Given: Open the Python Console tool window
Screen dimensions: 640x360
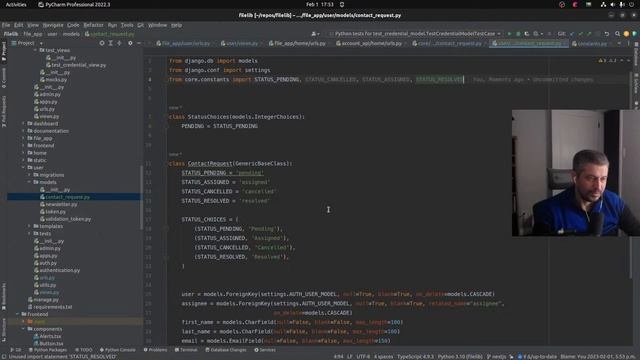Looking at the screenshot, I should point(118,350).
